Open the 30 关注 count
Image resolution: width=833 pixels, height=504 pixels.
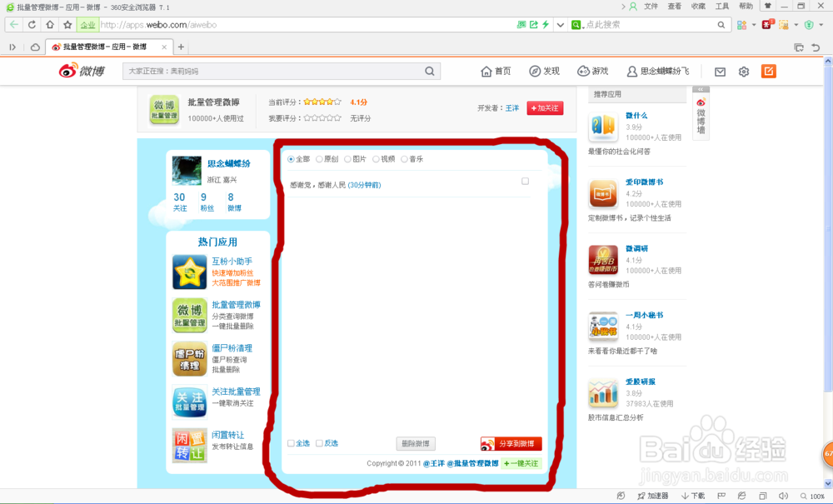[x=180, y=202]
